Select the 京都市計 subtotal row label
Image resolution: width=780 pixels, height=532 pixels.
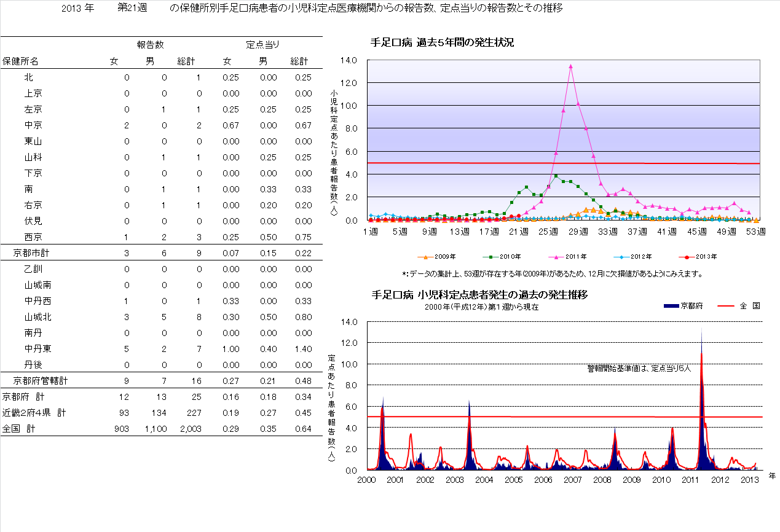31,253
